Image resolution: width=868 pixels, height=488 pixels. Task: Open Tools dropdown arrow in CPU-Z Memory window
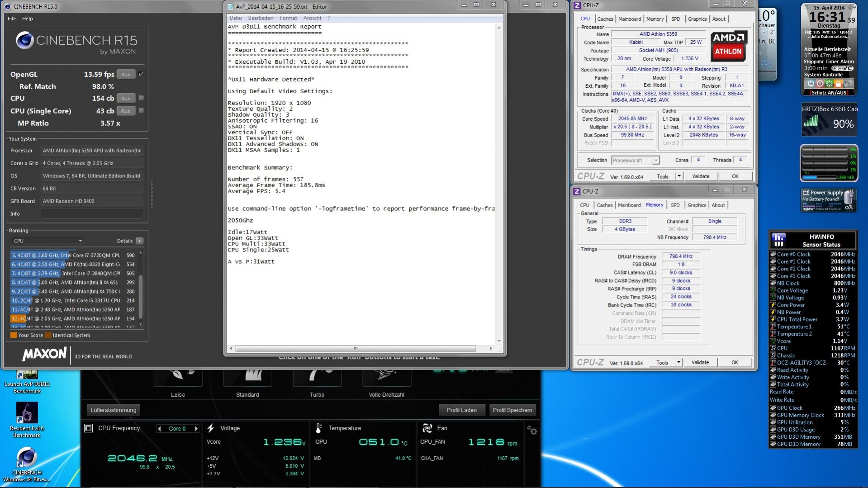(678, 363)
